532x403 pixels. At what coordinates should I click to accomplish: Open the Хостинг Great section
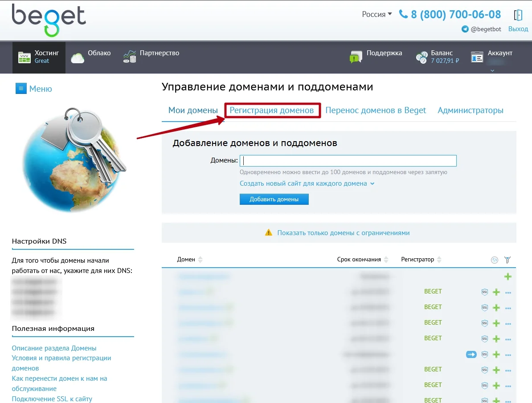pyautogui.click(x=39, y=57)
